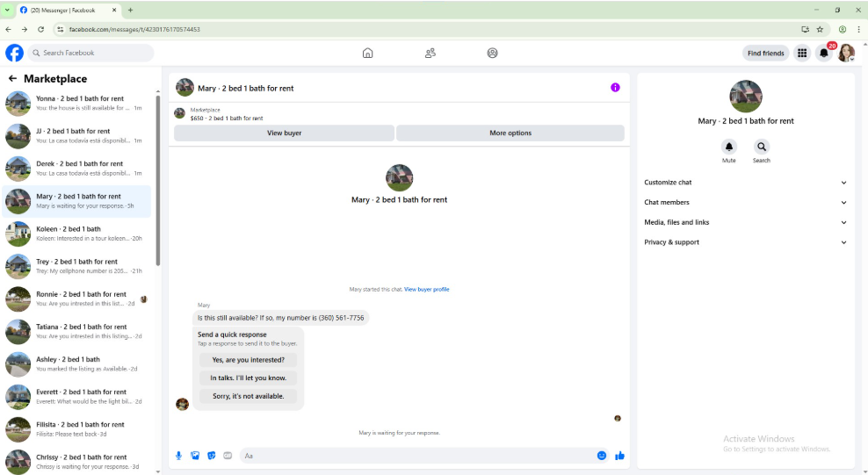The image size is (868, 475).
Task: Open Tatiana's conversation in the list
Action: pos(76,332)
